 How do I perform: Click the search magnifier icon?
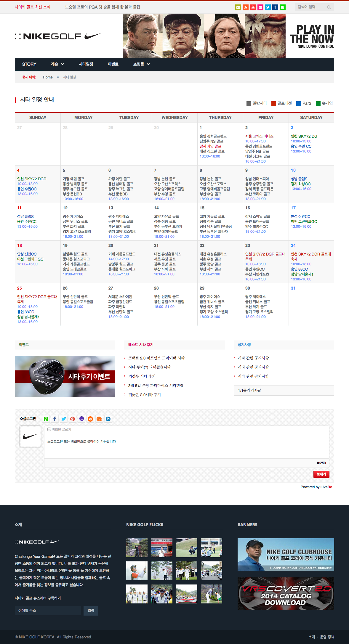coord(329,7)
